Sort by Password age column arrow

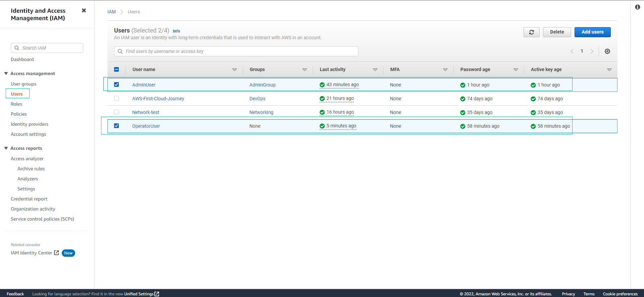point(516,70)
